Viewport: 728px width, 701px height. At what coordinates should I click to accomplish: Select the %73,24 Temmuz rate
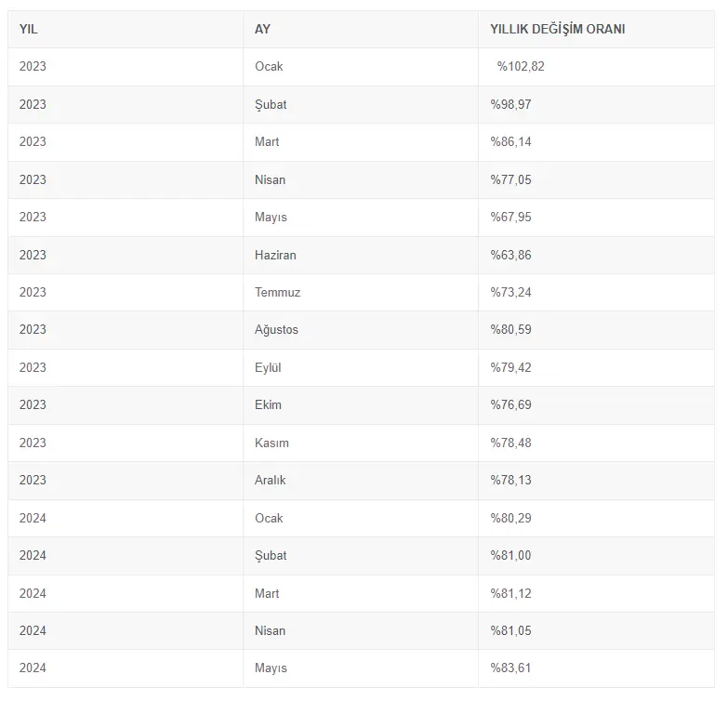(596, 293)
